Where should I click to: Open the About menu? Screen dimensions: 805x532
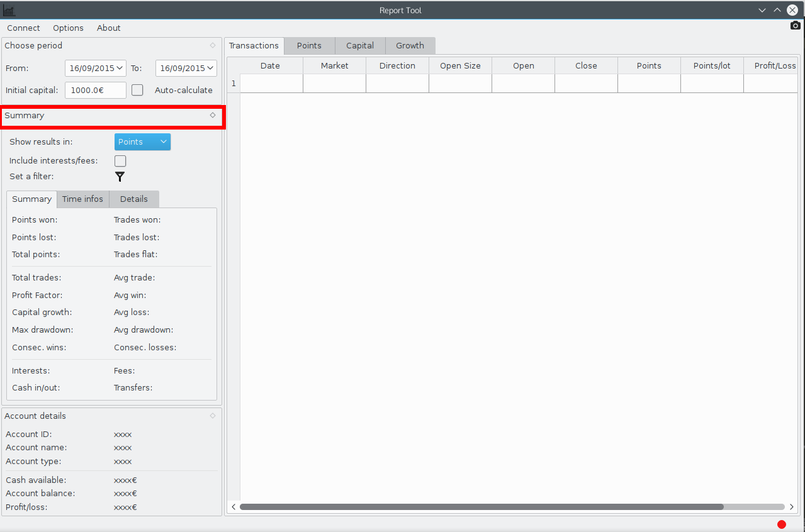point(109,28)
